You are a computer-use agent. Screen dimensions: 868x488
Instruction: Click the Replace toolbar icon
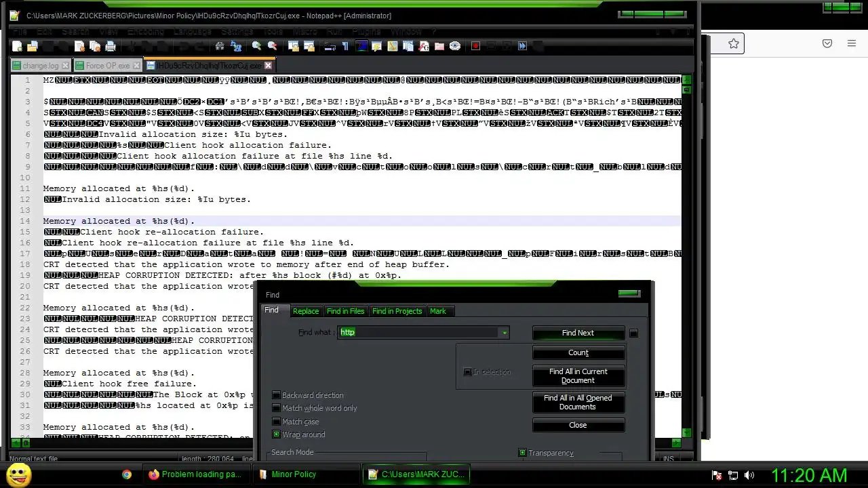236,46
